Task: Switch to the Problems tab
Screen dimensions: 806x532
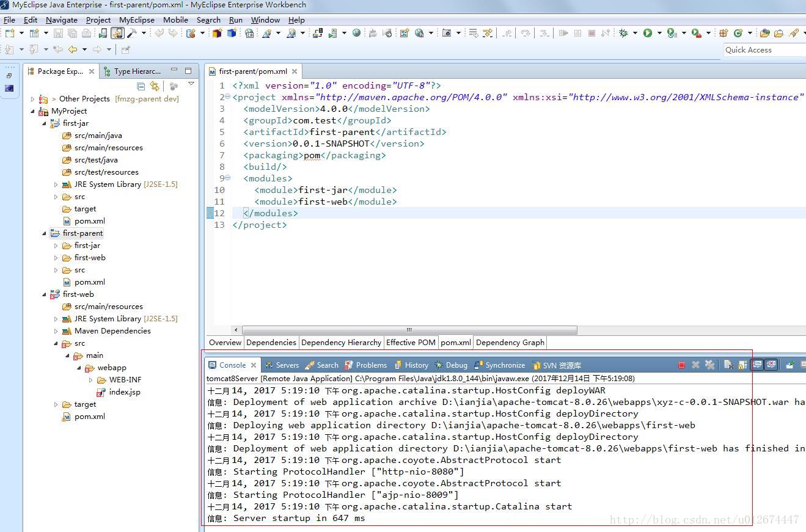Action: click(365, 365)
